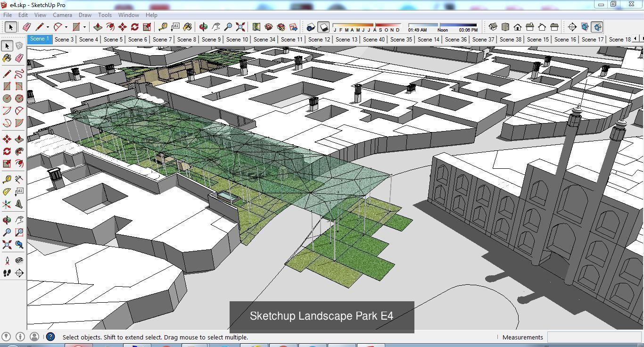
Task: Open the Extension Warehouse icon
Action: click(281, 27)
